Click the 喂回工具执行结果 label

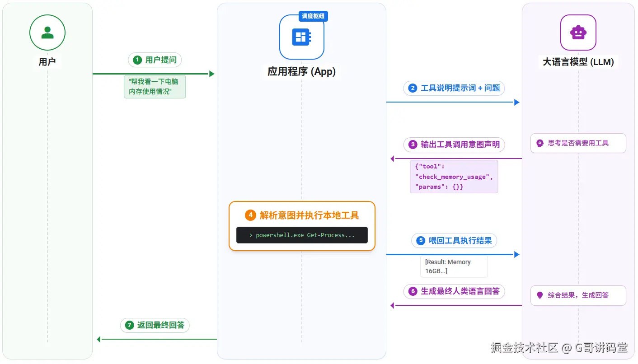point(454,241)
